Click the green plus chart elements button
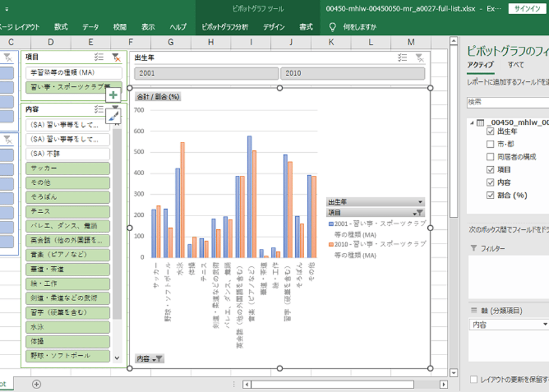549x392 pixels. [113, 95]
